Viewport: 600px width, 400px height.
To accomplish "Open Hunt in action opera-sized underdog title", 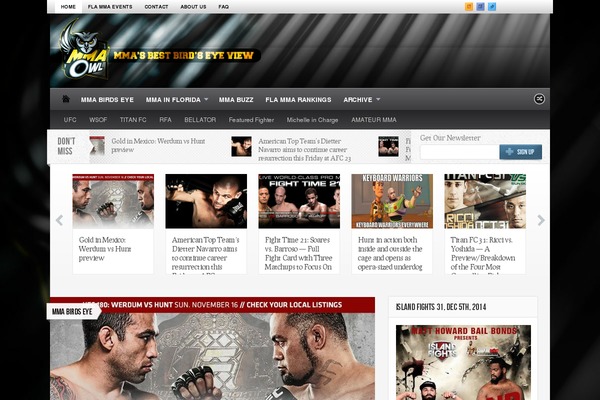I will 390,253.
